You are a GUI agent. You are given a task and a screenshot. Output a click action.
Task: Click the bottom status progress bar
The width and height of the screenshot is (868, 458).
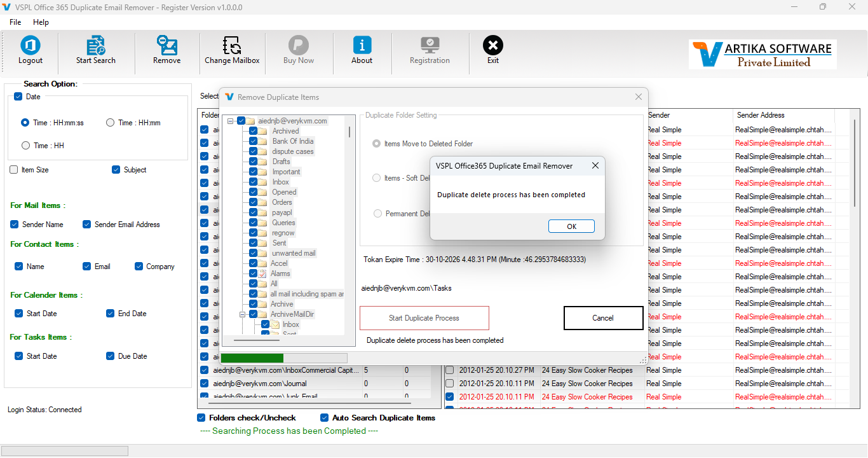65,451
